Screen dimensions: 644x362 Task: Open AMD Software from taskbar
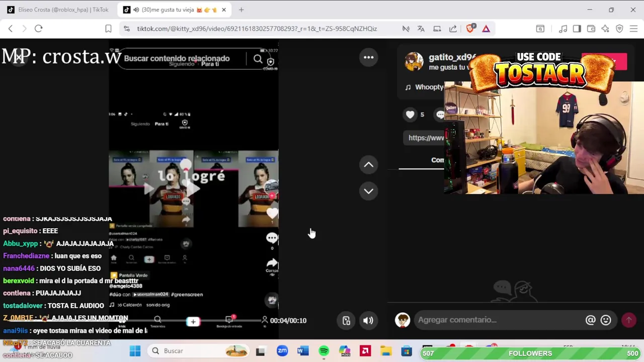coord(365,351)
